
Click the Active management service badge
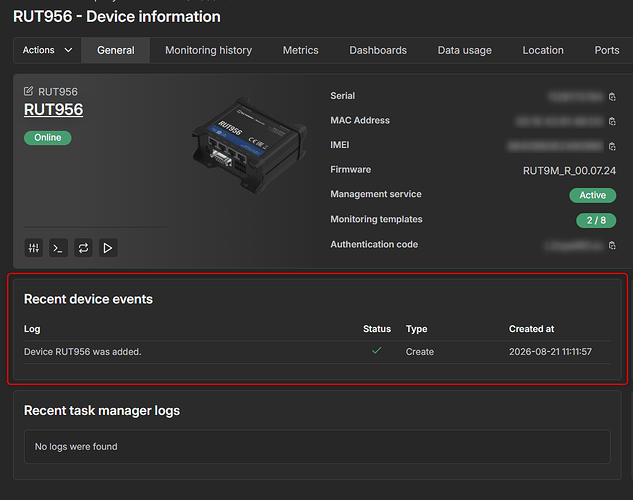(x=593, y=195)
